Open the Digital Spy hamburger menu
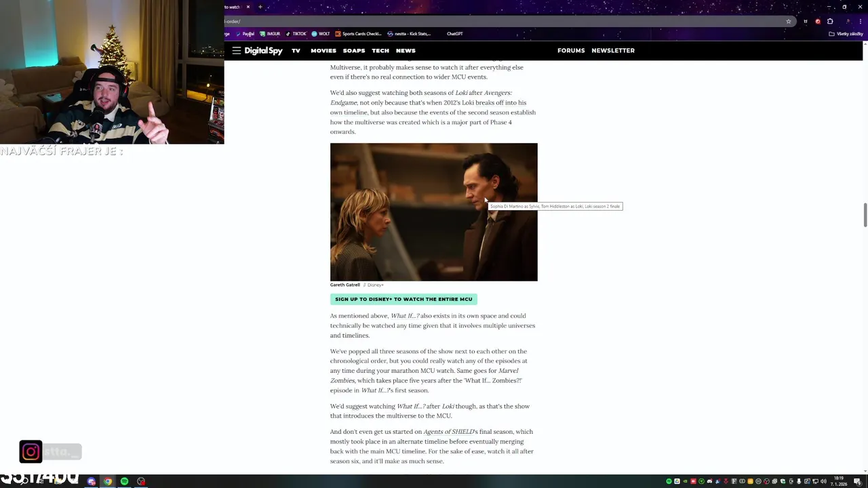The image size is (868, 488). (236, 51)
